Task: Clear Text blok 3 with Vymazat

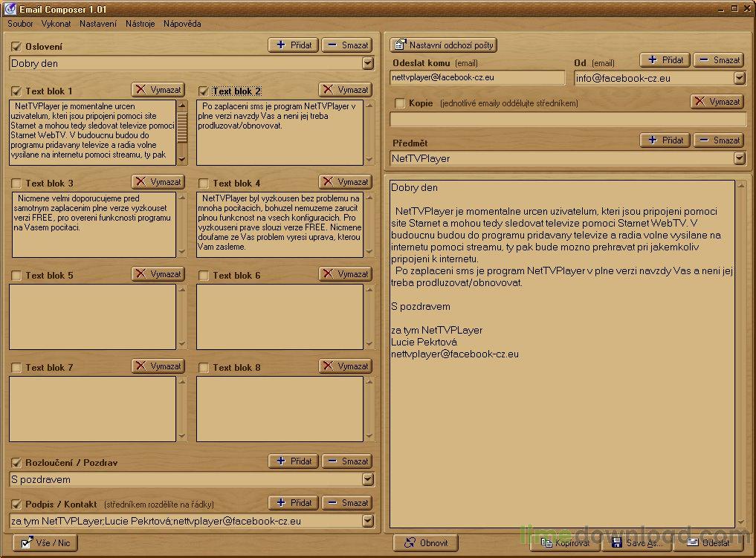Action: [158, 181]
